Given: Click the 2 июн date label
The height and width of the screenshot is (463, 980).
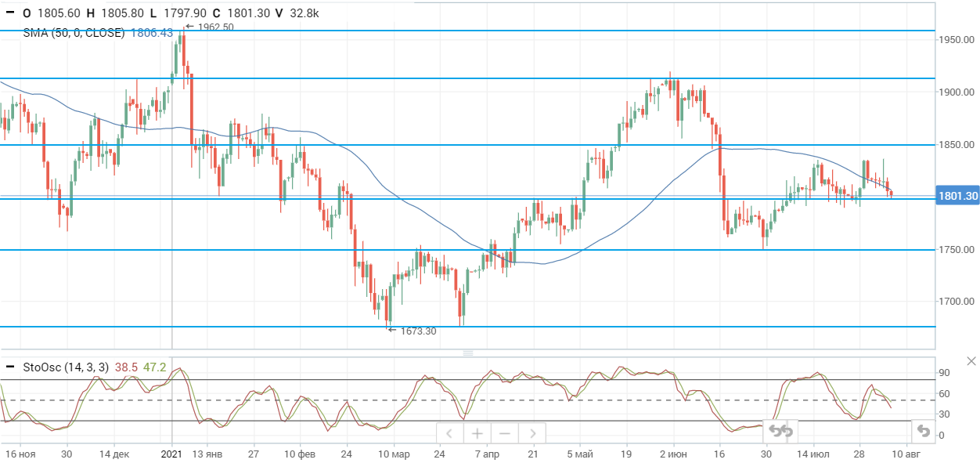Looking at the screenshot, I should [672, 454].
